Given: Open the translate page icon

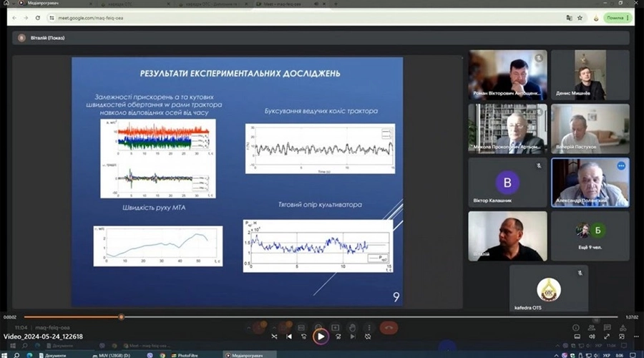Looking at the screenshot, I should click(x=569, y=17).
